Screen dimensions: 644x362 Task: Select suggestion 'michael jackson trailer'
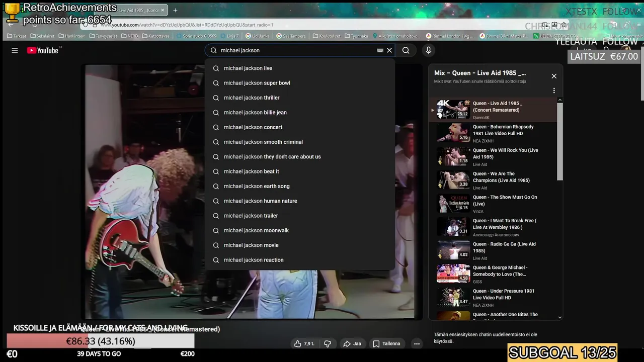pyautogui.click(x=300, y=216)
